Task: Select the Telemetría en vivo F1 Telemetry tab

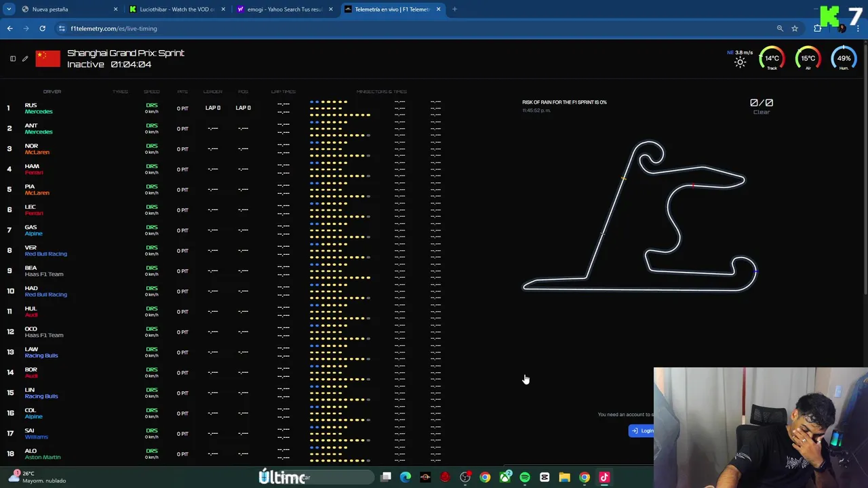Action: point(392,9)
